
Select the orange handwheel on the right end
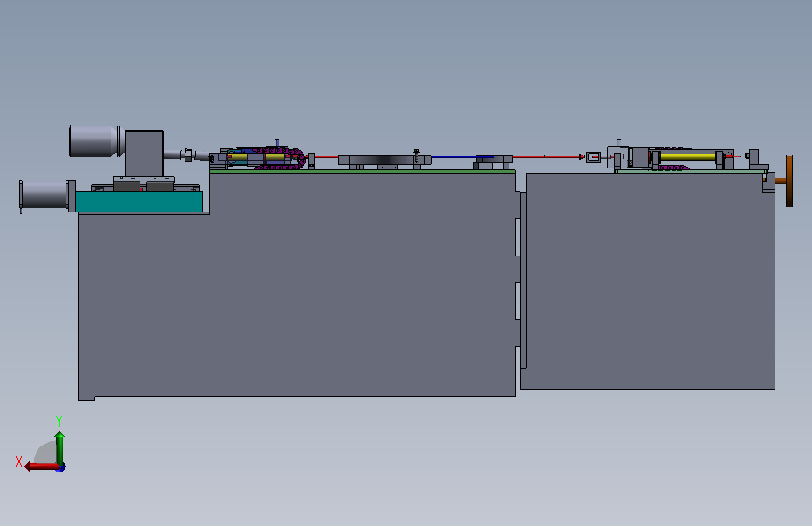point(790,182)
